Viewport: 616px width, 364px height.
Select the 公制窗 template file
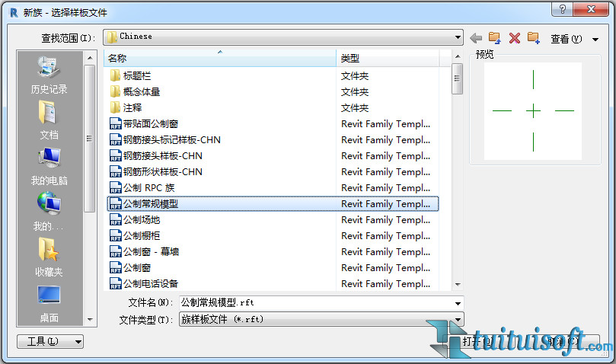point(137,267)
